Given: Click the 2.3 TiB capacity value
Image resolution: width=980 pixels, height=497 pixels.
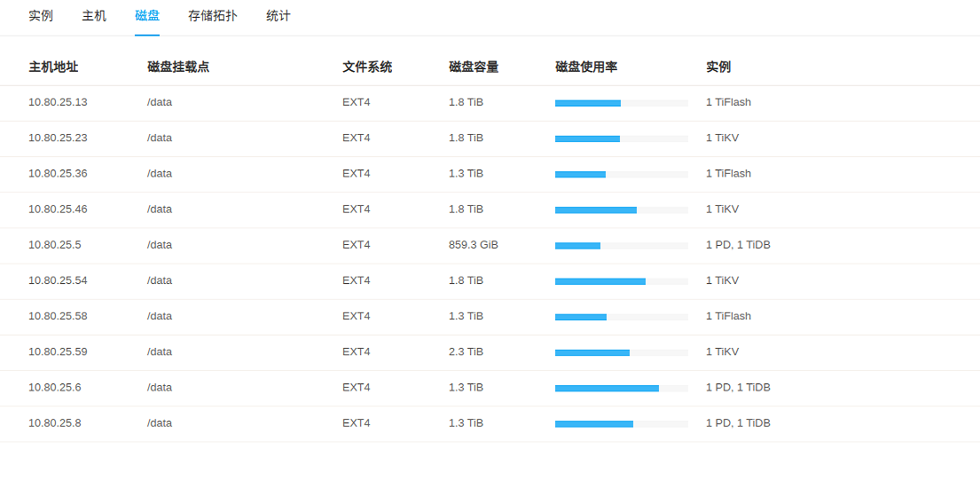Looking at the screenshot, I should point(466,351).
